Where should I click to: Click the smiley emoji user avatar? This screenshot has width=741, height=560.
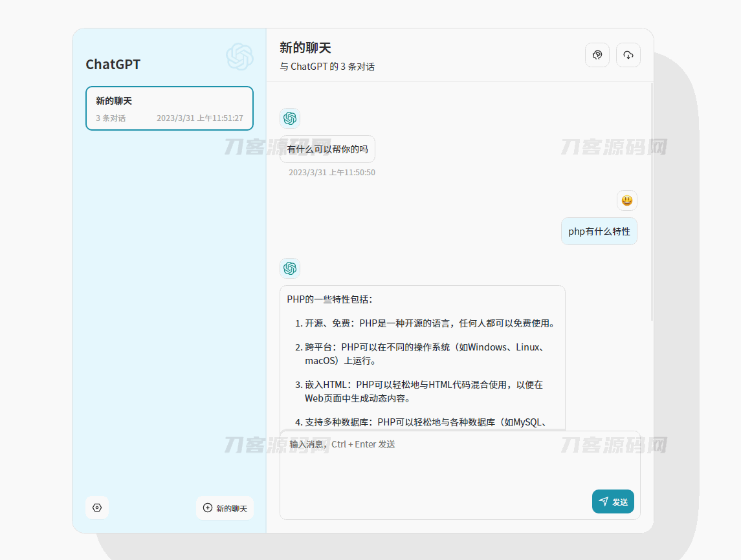click(x=626, y=200)
